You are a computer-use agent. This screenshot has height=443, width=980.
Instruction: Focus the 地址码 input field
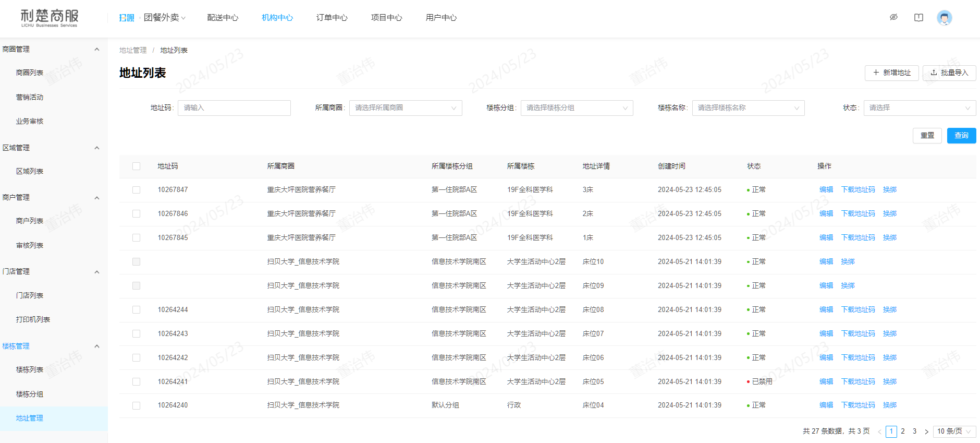pyautogui.click(x=234, y=108)
